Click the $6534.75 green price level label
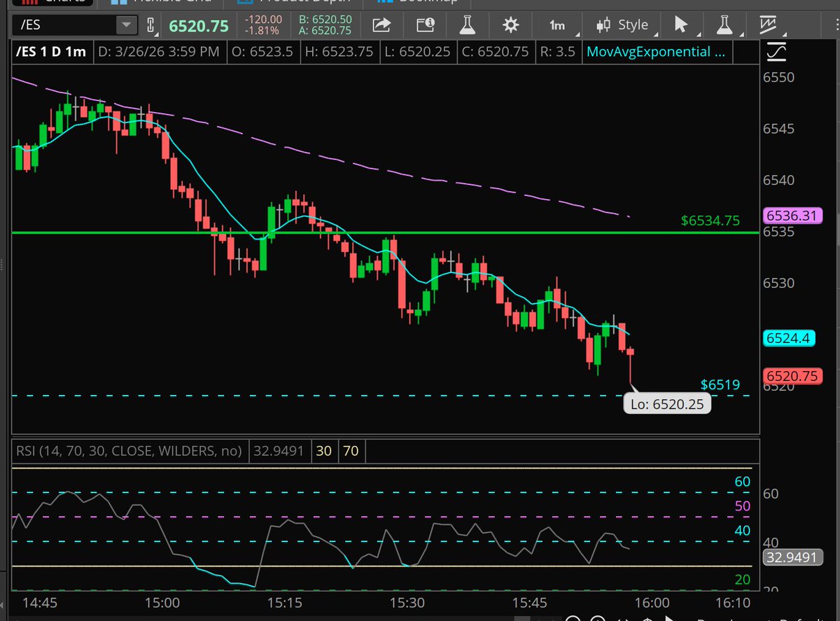 tap(710, 221)
